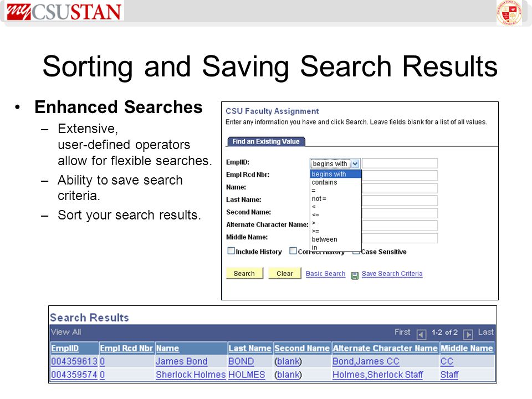Choose '>=' operator option
This screenshot has width=532, height=399.
pyautogui.click(x=336, y=231)
